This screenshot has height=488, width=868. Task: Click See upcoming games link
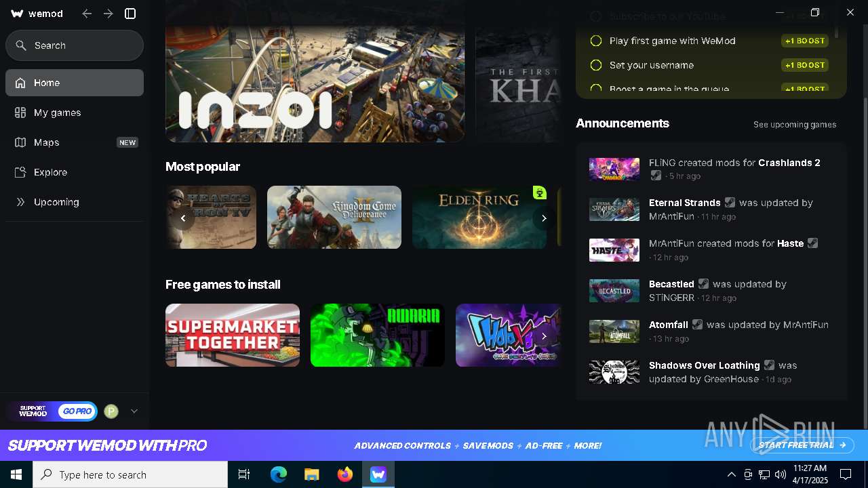[x=795, y=125]
